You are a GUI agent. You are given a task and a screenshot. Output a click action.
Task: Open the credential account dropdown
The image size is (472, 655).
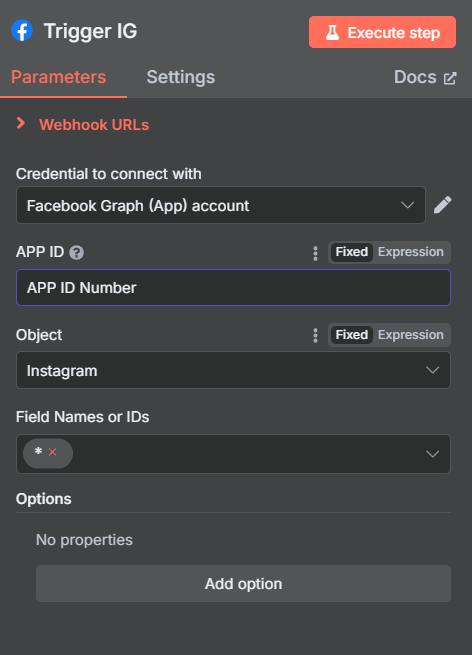(x=221, y=205)
